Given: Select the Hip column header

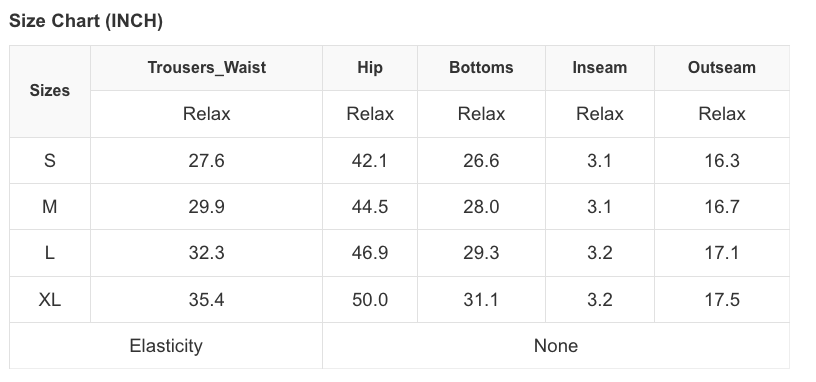Looking at the screenshot, I should point(370,68).
